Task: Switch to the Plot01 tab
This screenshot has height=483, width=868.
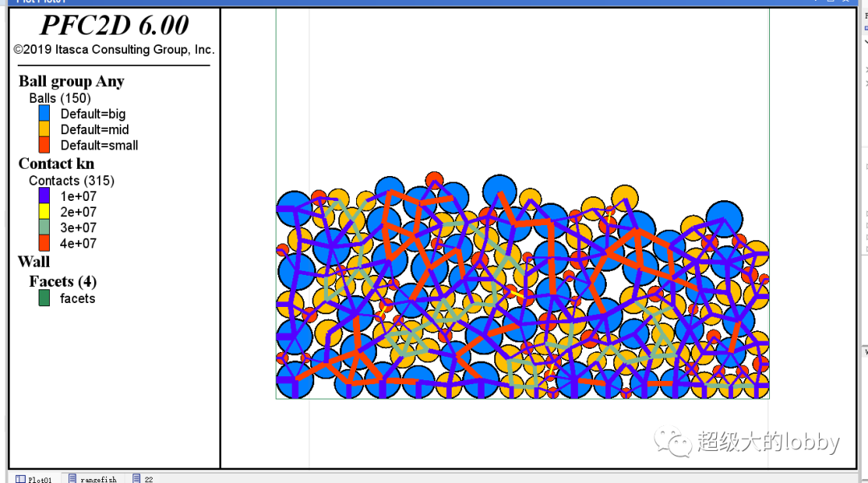Action: coord(34,478)
